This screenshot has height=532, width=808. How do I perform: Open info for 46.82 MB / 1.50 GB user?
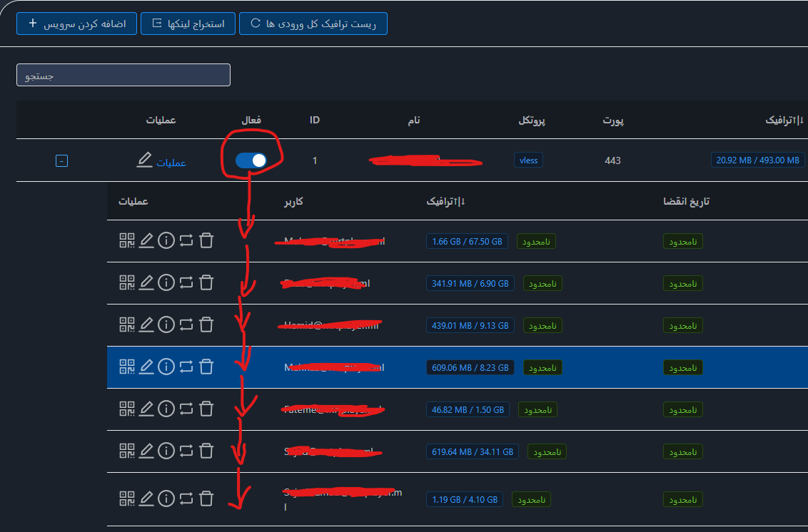pos(166,409)
